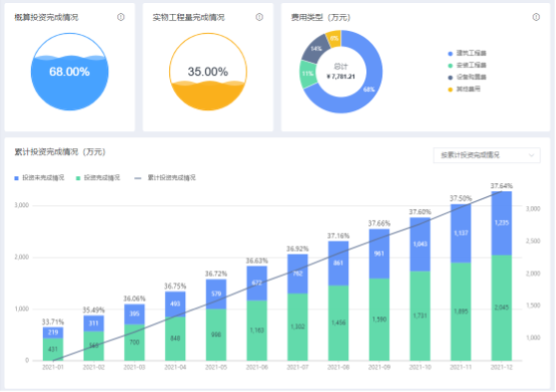Click the blue 68% donut segment

click(x=369, y=89)
